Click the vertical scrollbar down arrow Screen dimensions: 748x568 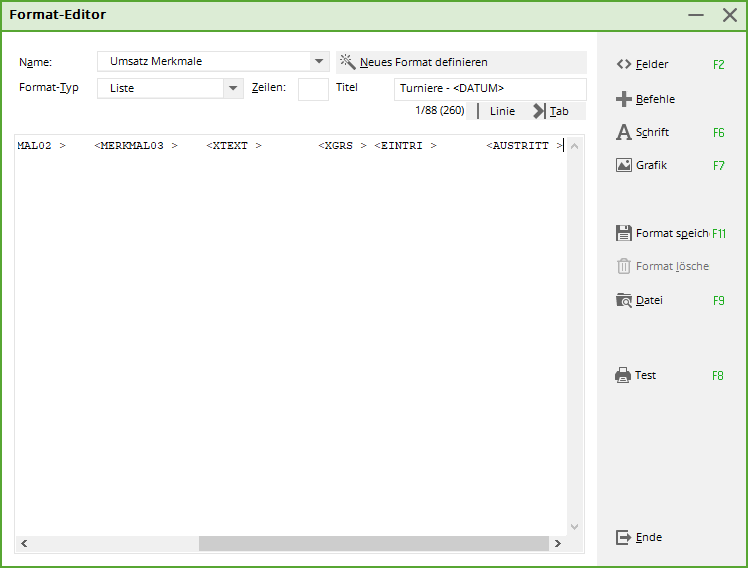point(574,526)
